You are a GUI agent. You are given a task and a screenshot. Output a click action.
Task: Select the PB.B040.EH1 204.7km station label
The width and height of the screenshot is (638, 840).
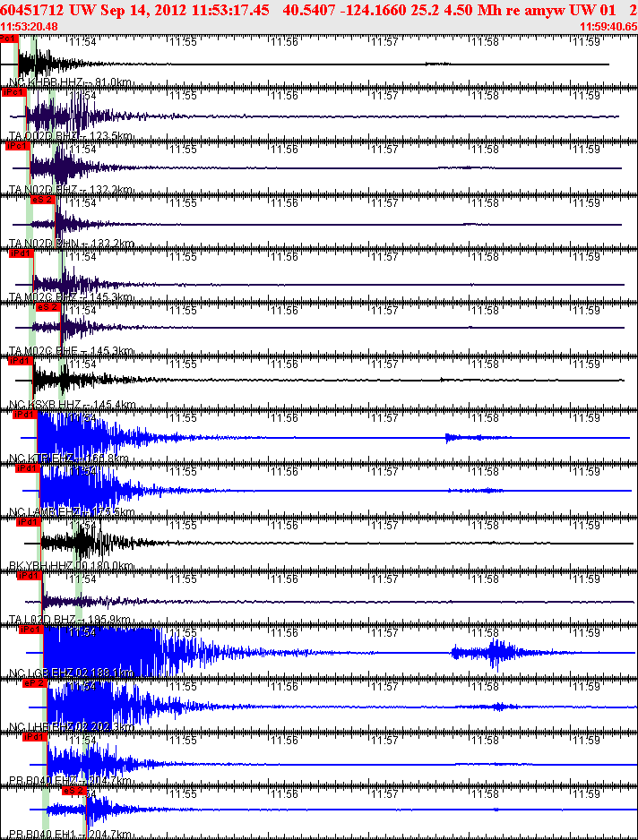click(x=70, y=834)
